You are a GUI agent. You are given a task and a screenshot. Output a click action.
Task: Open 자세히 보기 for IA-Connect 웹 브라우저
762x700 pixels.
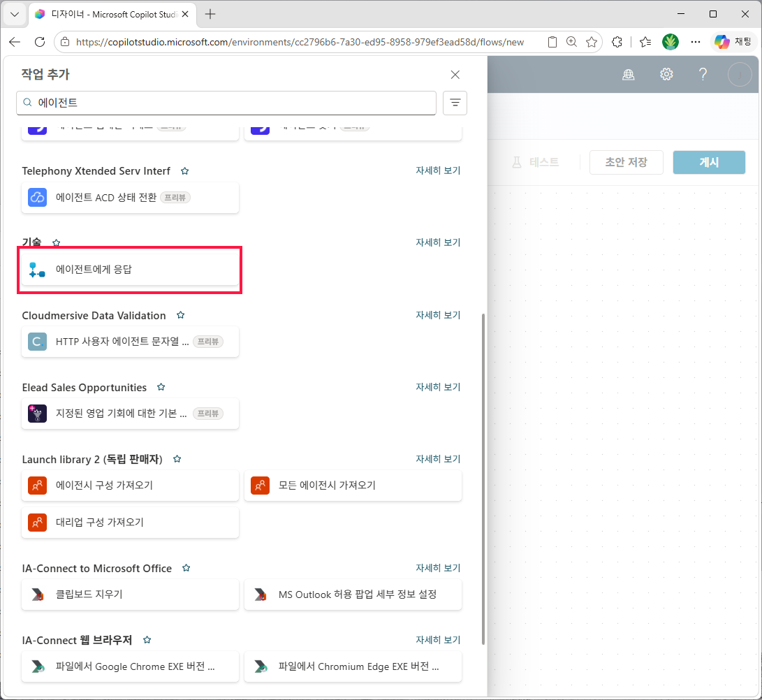pos(438,640)
